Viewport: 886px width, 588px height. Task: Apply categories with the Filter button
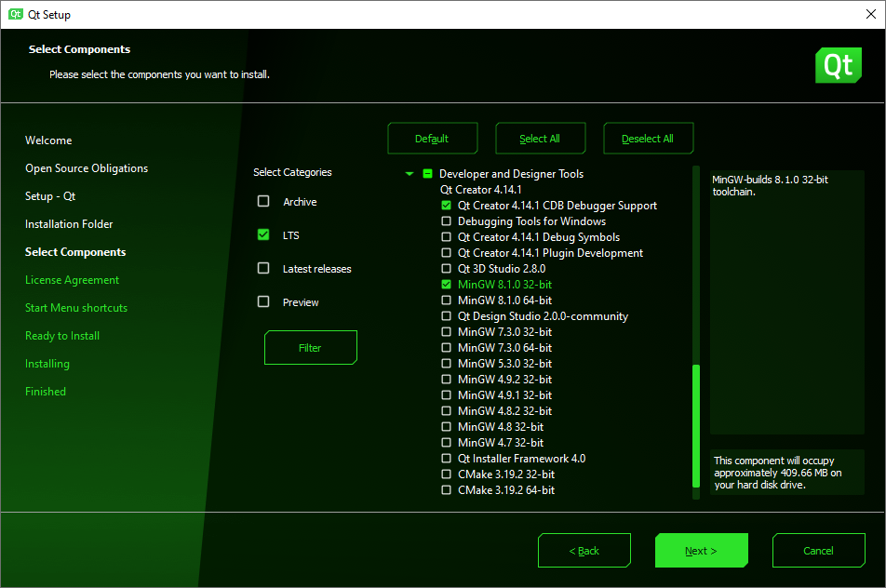pyautogui.click(x=310, y=348)
